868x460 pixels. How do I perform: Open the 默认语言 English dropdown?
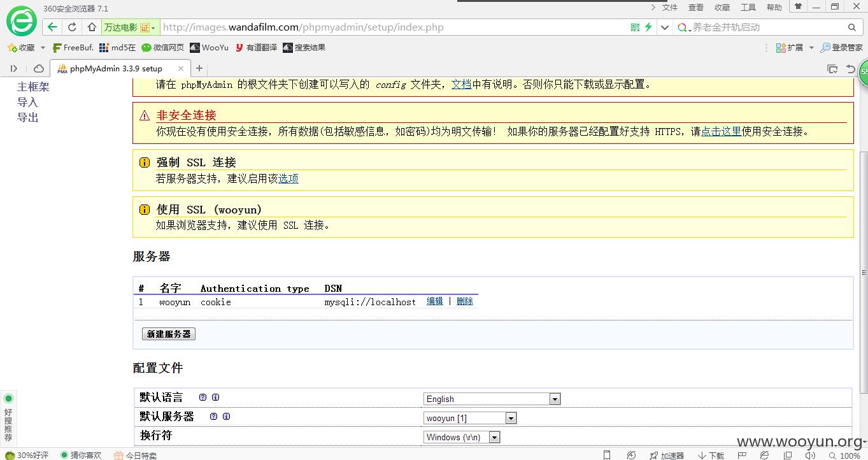coord(492,399)
